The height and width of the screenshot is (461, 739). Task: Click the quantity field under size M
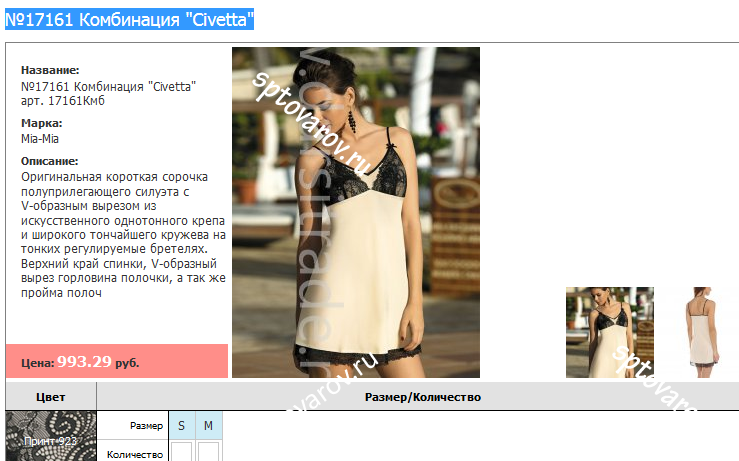click(208, 453)
